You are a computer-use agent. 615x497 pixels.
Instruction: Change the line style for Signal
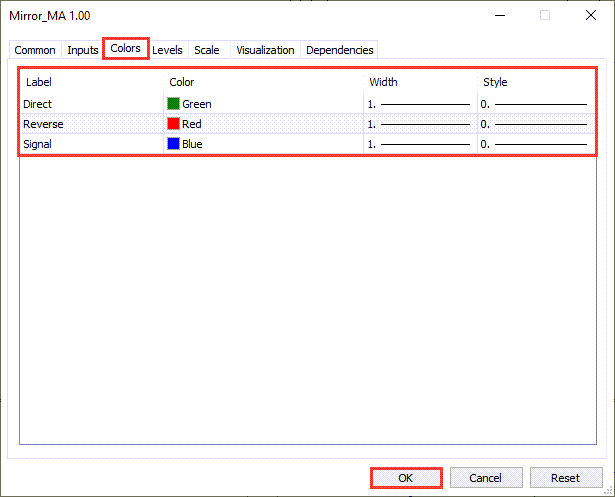pyautogui.click(x=534, y=144)
